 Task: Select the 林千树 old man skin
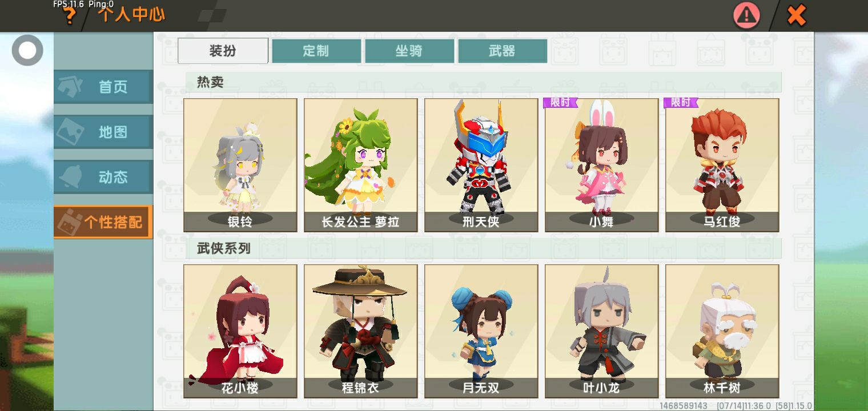tap(722, 331)
